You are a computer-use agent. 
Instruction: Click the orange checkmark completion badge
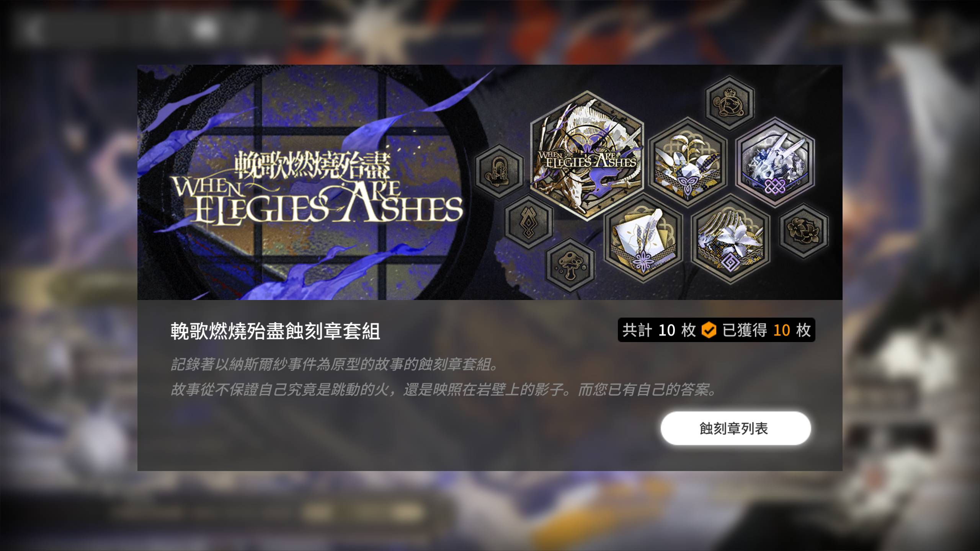coord(709,330)
